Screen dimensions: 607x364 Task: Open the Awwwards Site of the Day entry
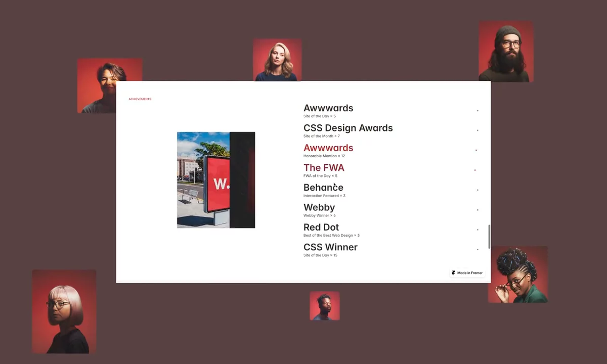328,108
